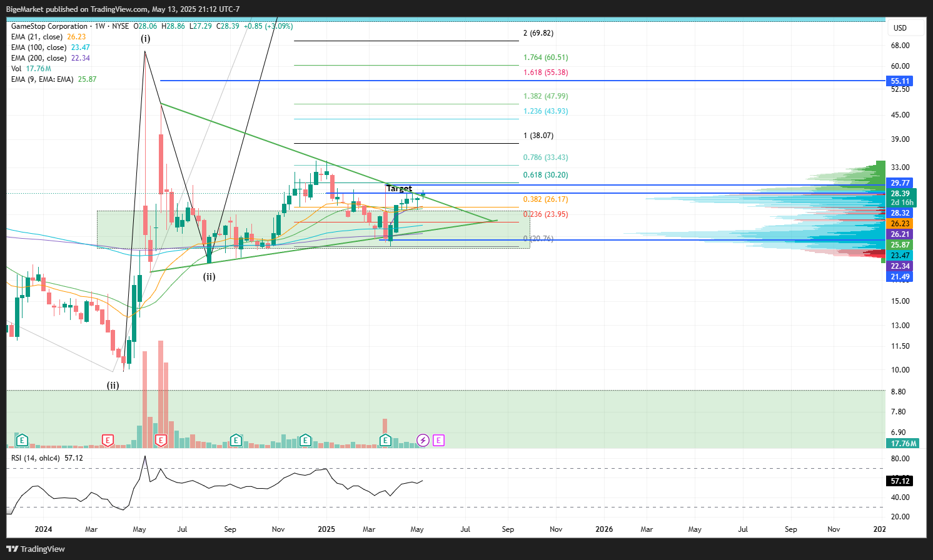This screenshot has height=560, width=933.
Task: Select the EMA (200, close) indicator legend
Action: coord(51,58)
